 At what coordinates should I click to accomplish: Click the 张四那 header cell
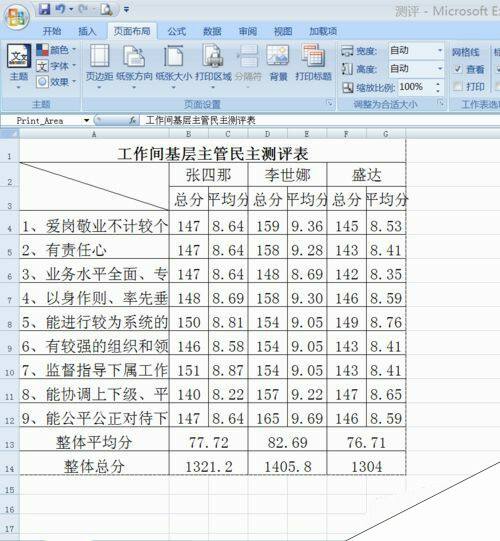click(208, 175)
